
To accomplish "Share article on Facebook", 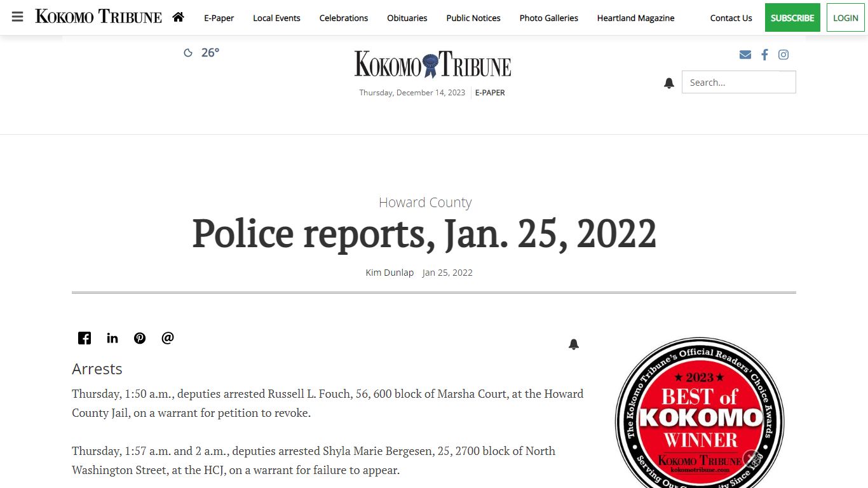I will pyautogui.click(x=85, y=338).
